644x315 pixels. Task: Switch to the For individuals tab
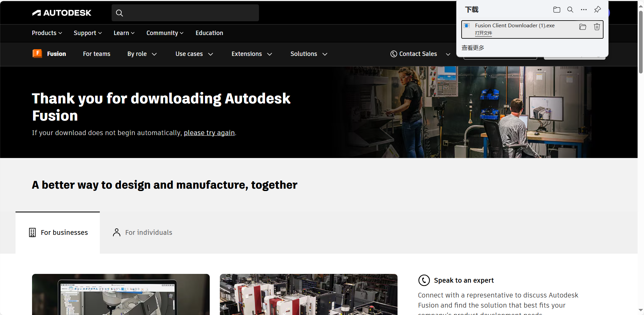pyautogui.click(x=142, y=232)
